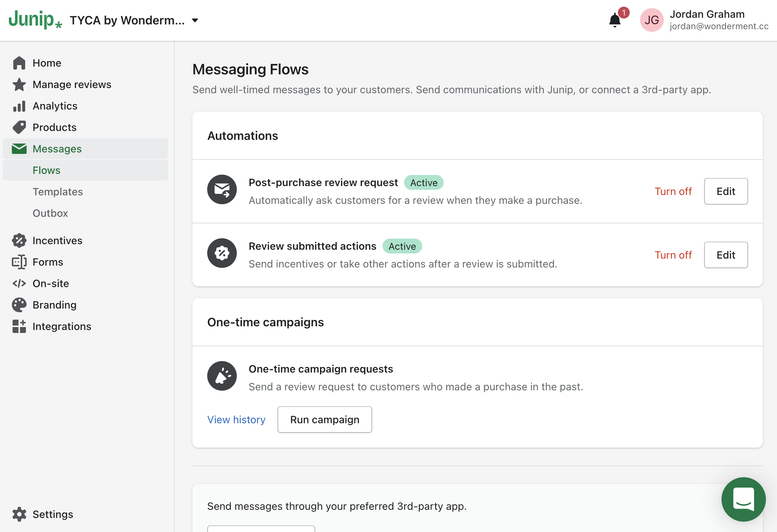Click the One-time campaign requests title
This screenshot has width=777, height=532.
pos(321,369)
